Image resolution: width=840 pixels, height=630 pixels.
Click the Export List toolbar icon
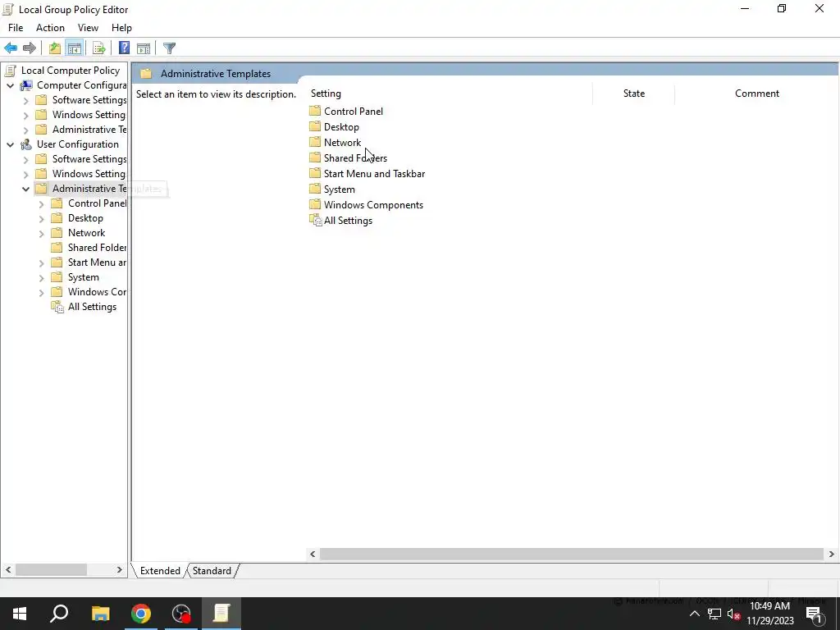(98, 48)
